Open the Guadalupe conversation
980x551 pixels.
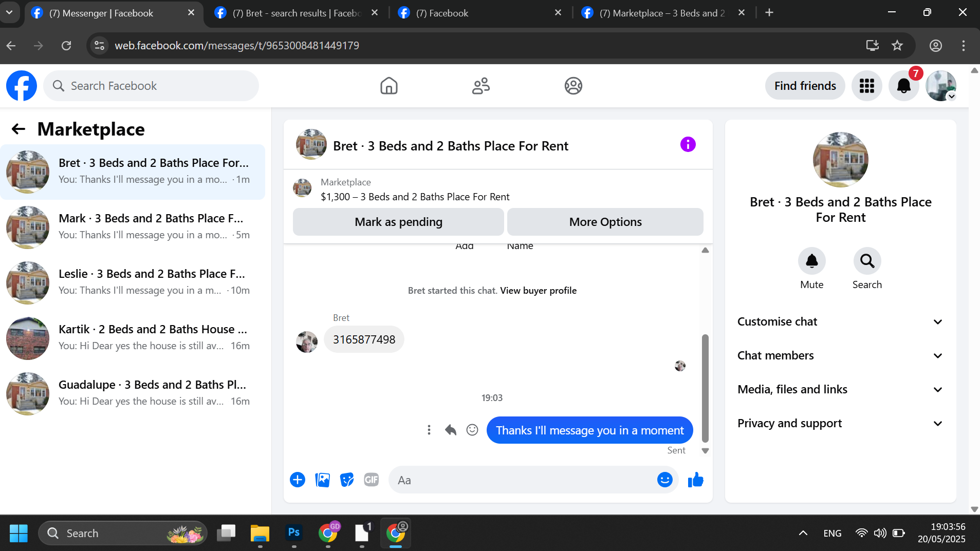point(133,393)
